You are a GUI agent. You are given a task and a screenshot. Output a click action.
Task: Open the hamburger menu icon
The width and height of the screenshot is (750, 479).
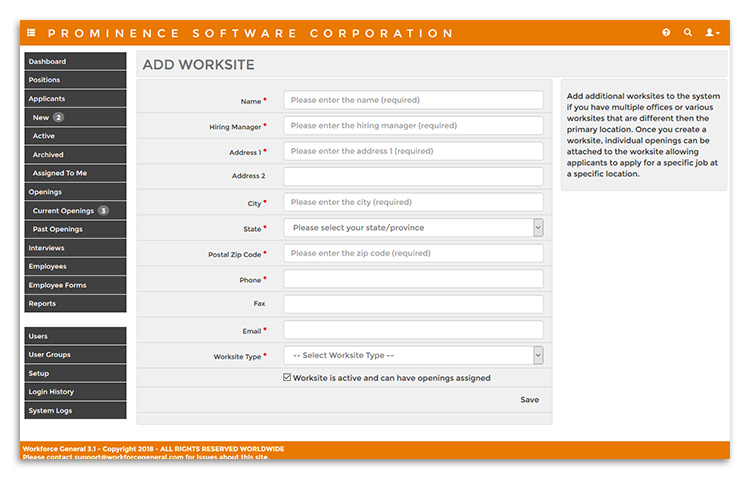pyautogui.click(x=31, y=33)
